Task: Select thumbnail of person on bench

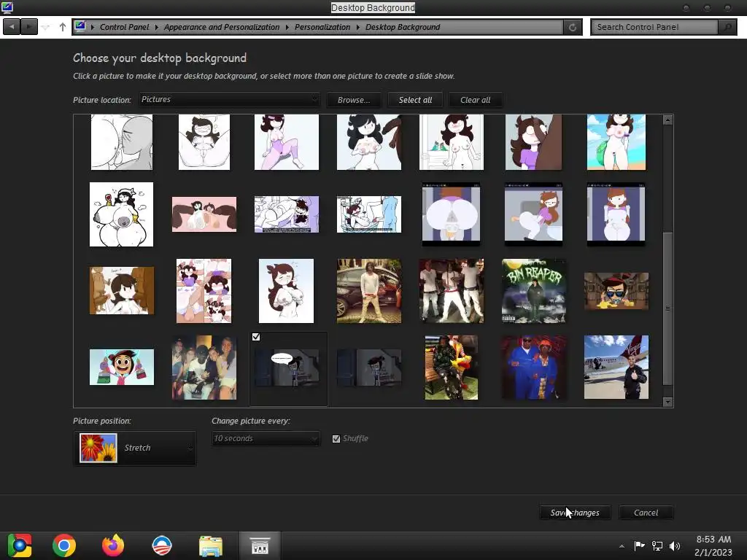Action: pyautogui.click(x=451, y=367)
